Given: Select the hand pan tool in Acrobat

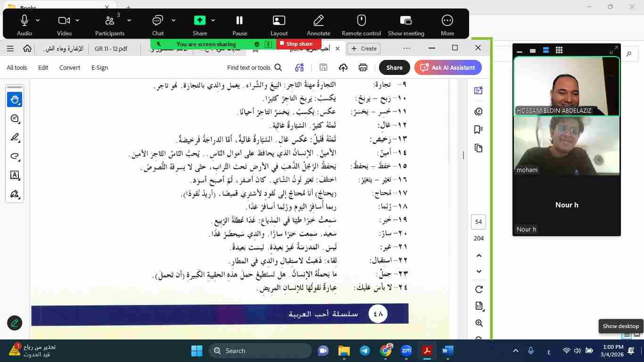Looking at the screenshot, I should tap(15, 99).
